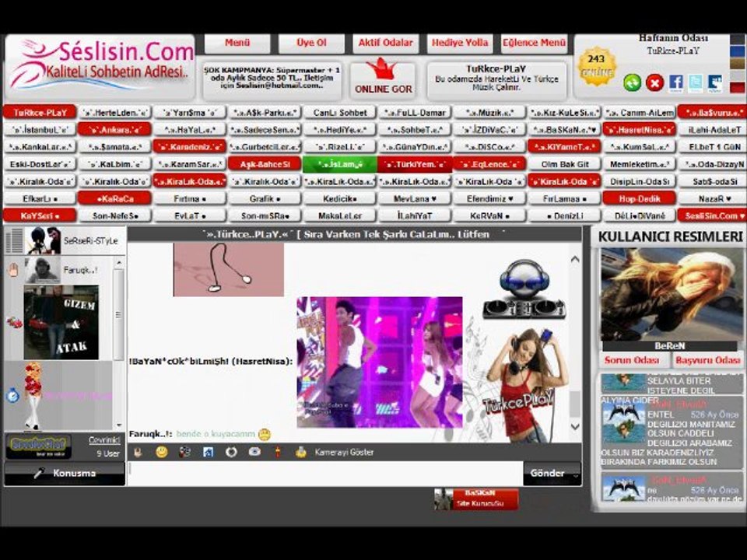The width and height of the screenshot is (747, 560).
Task: Join the Aşk-BahceSi room
Action: 265,164
